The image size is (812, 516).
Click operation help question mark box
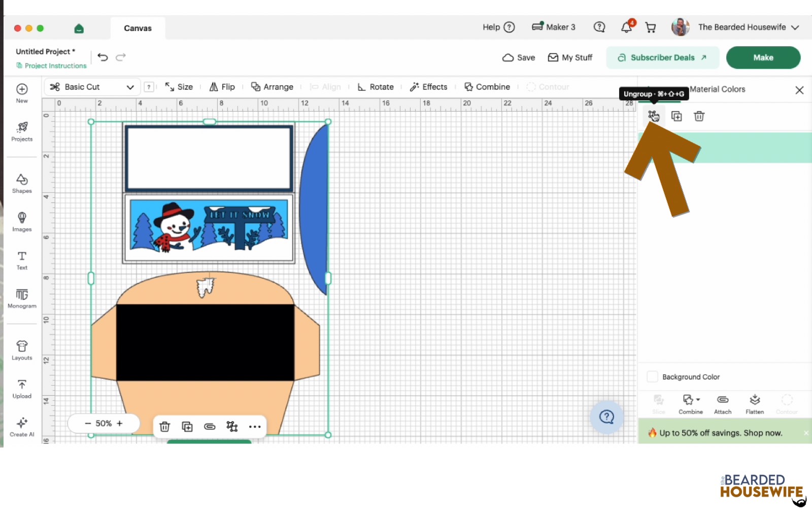tap(149, 87)
